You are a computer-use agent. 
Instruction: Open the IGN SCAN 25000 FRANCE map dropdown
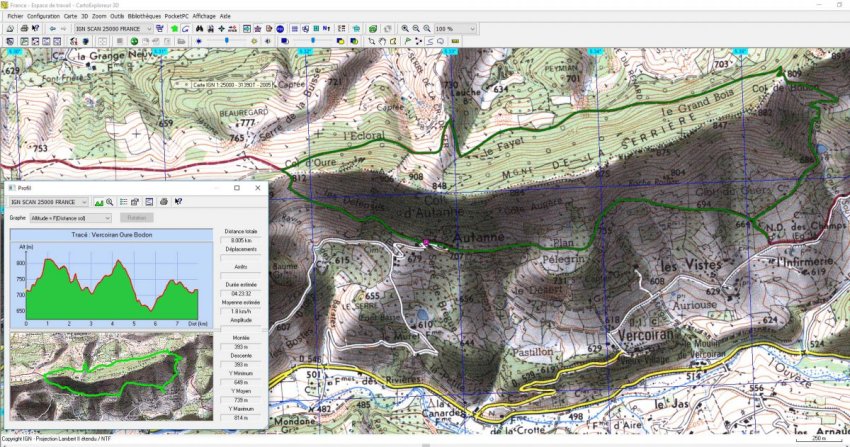pyautogui.click(x=113, y=28)
